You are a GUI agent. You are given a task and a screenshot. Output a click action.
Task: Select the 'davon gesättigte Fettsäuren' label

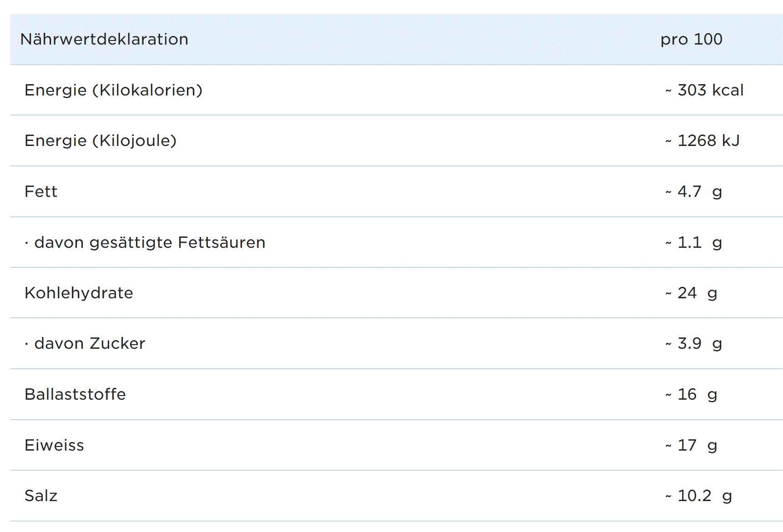coord(149,242)
